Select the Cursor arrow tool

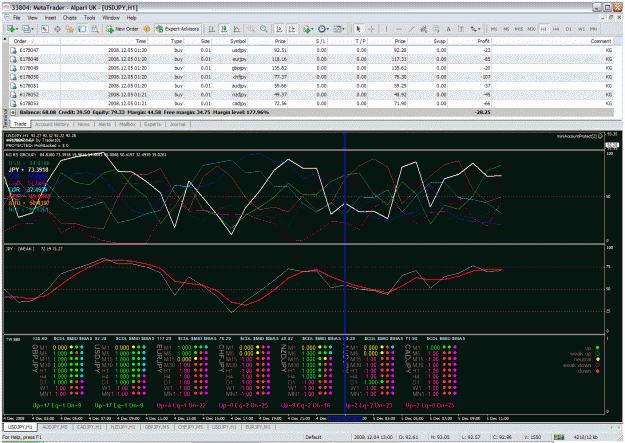tap(358, 29)
